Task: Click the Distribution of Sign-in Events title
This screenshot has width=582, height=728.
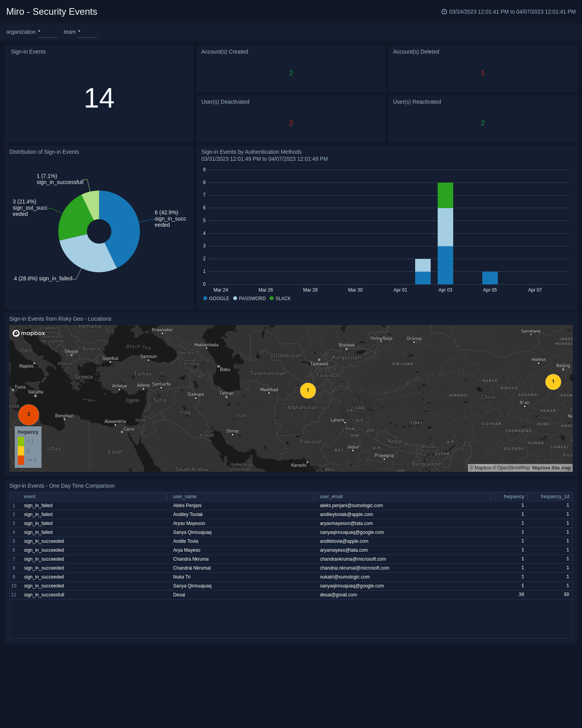Action: point(44,152)
